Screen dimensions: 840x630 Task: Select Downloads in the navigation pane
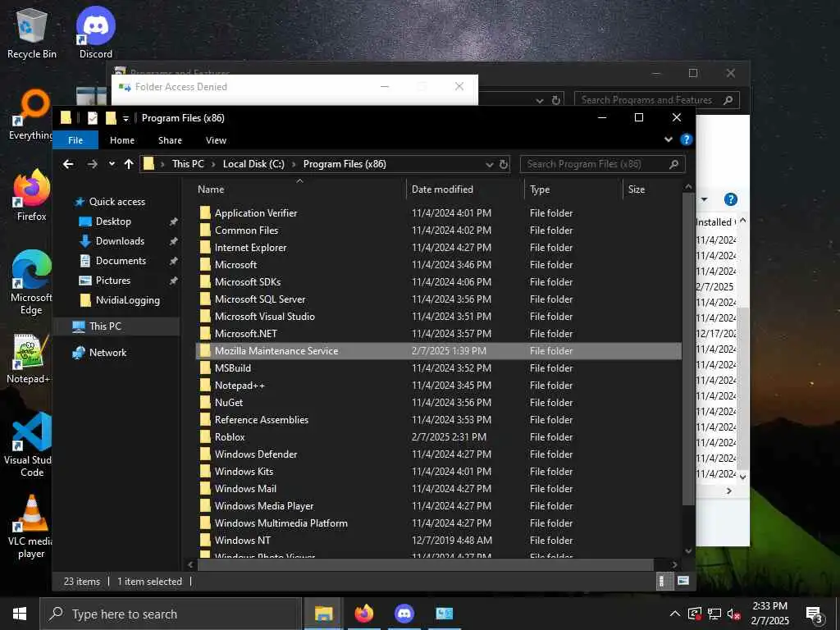[x=120, y=241]
